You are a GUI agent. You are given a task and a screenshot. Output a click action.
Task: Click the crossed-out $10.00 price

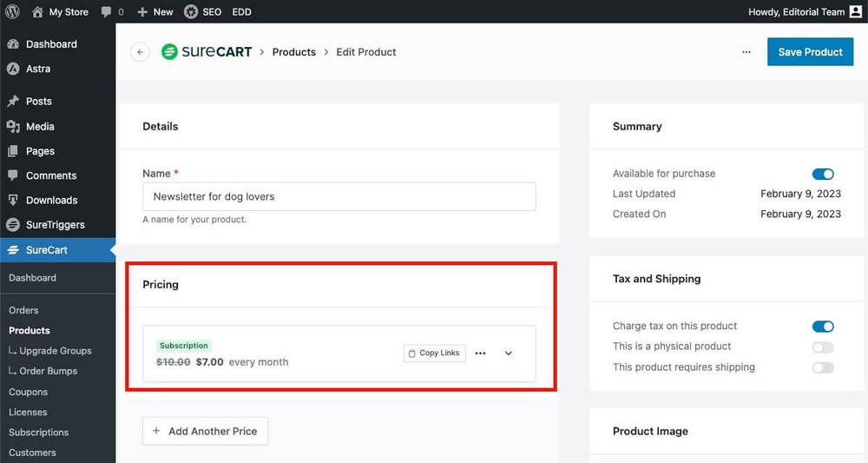174,362
